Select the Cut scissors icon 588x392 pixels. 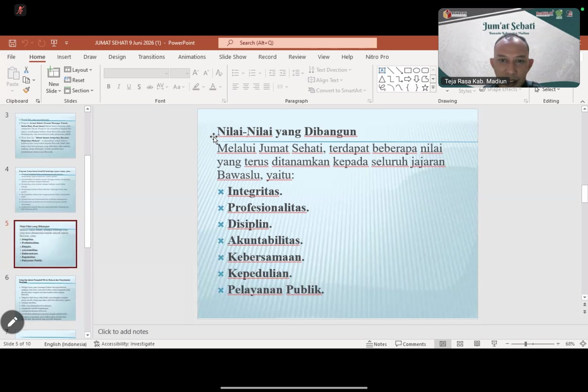point(26,70)
